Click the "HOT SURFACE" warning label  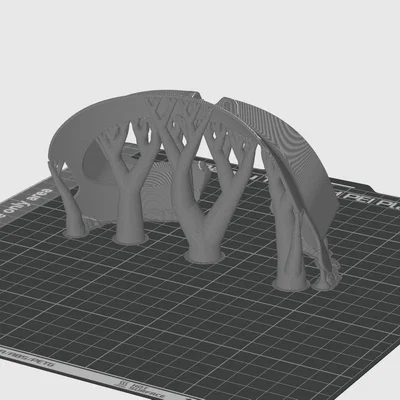[140, 390]
